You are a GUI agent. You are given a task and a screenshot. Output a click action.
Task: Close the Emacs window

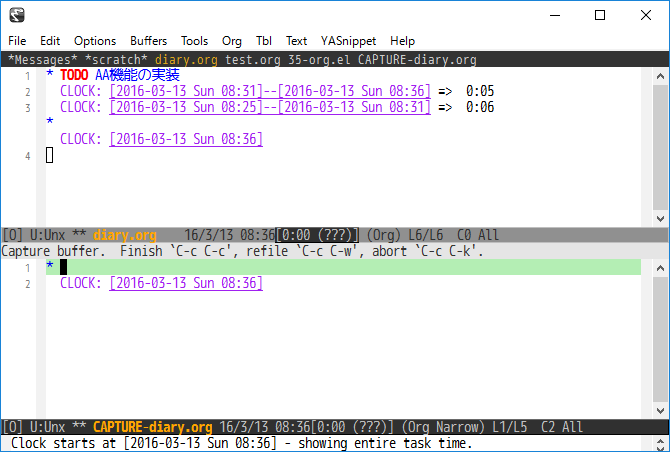646,15
